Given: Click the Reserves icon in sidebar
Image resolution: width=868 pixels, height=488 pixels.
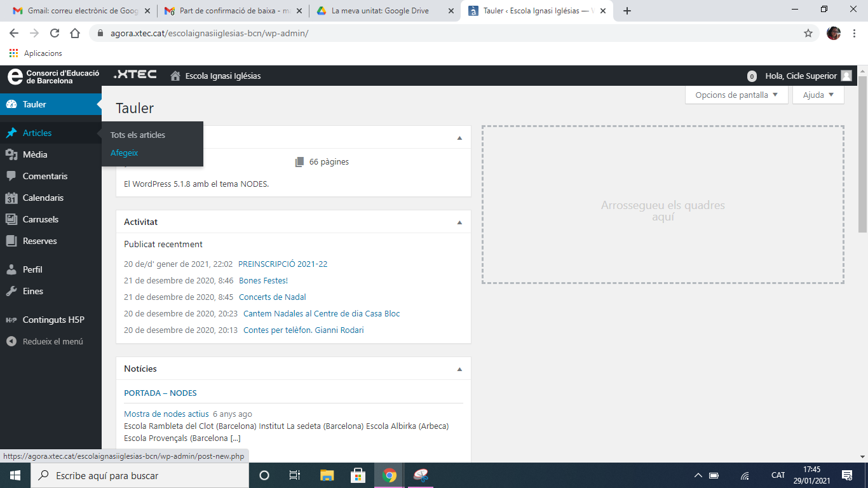Looking at the screenshot, I should tap(11, 241).
